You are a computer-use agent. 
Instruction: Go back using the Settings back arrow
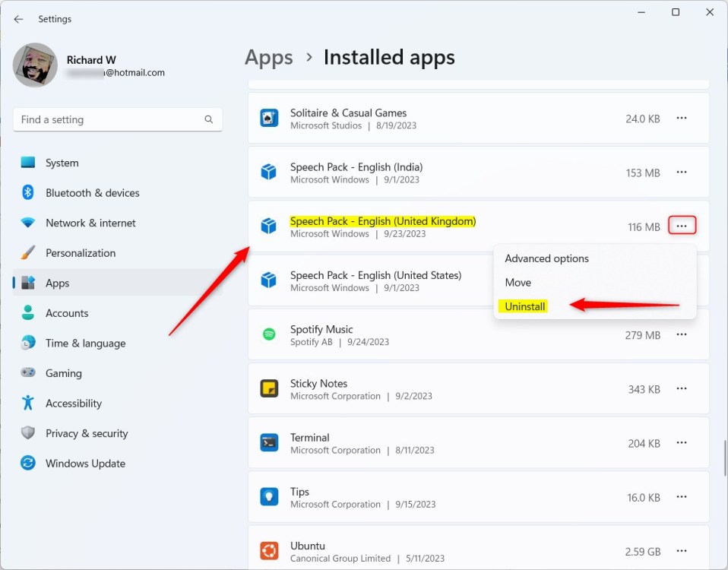coord(18,19)
